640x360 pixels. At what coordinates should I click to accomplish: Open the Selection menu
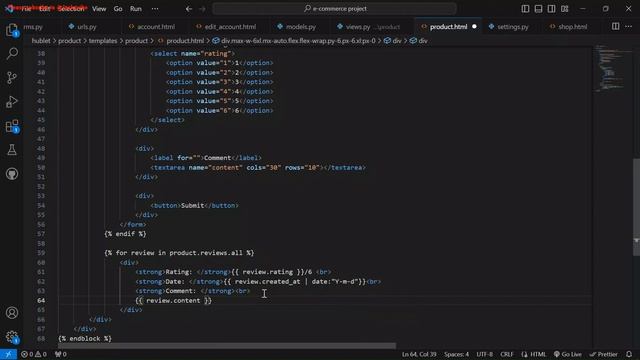[x=71, y=9]
